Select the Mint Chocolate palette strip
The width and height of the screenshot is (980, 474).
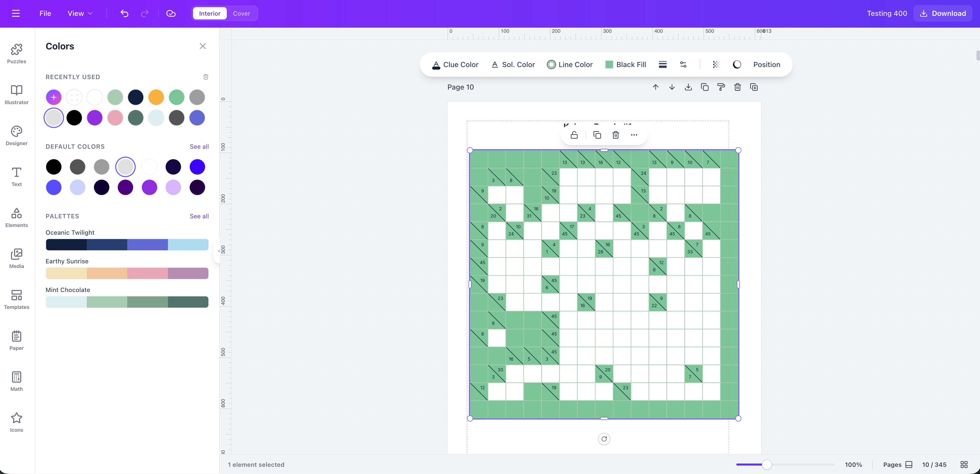(127, 302)
